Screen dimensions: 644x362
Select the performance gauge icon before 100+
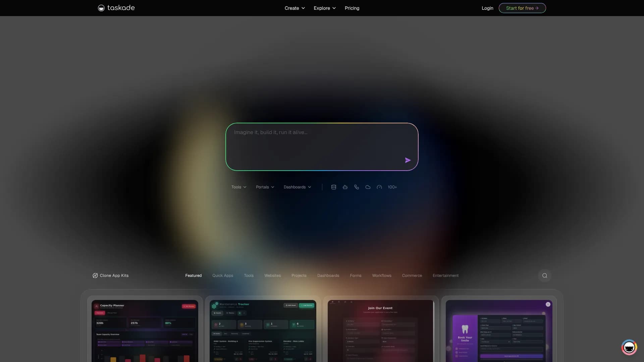379,187
